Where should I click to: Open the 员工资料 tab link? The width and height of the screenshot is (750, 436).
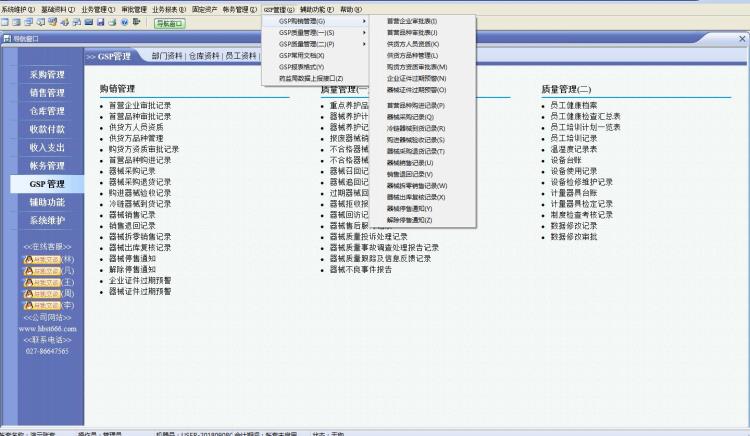(x=241, y=56)
